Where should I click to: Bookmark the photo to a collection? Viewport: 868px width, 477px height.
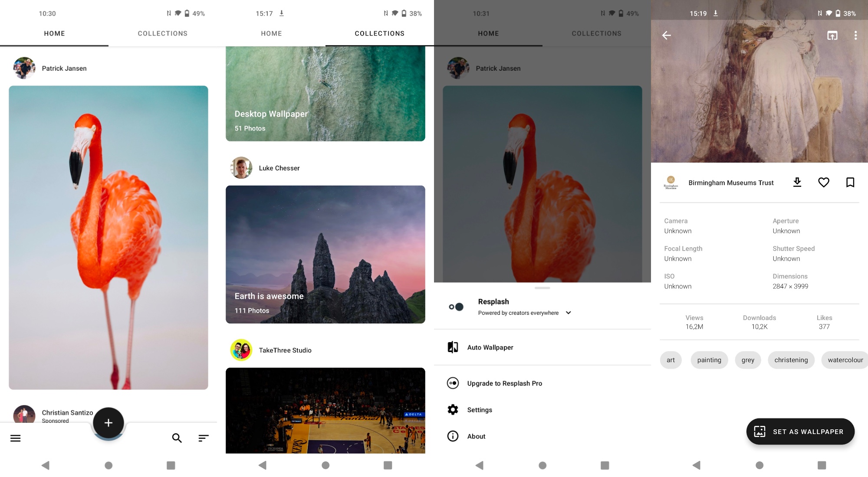click(x=850, y=183)
